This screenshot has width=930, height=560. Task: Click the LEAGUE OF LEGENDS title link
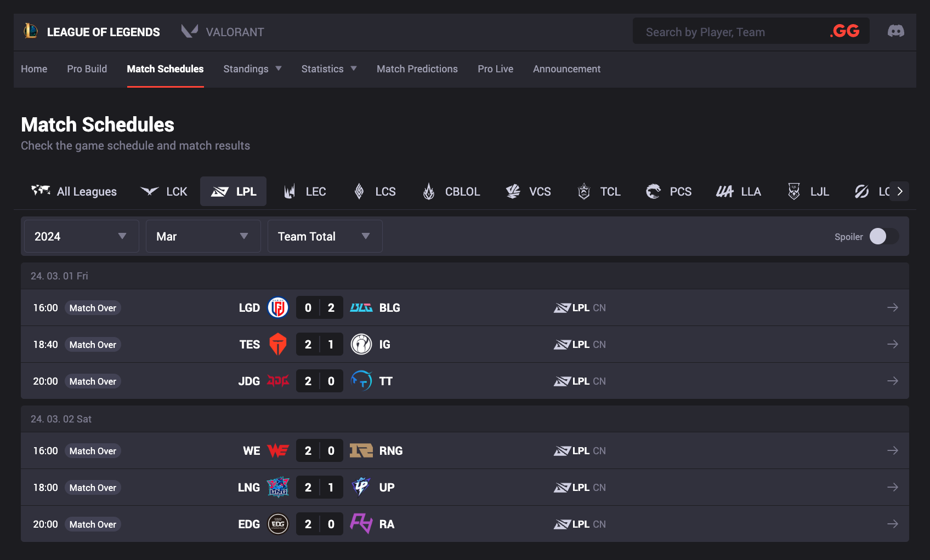click(x=103, y=32)
